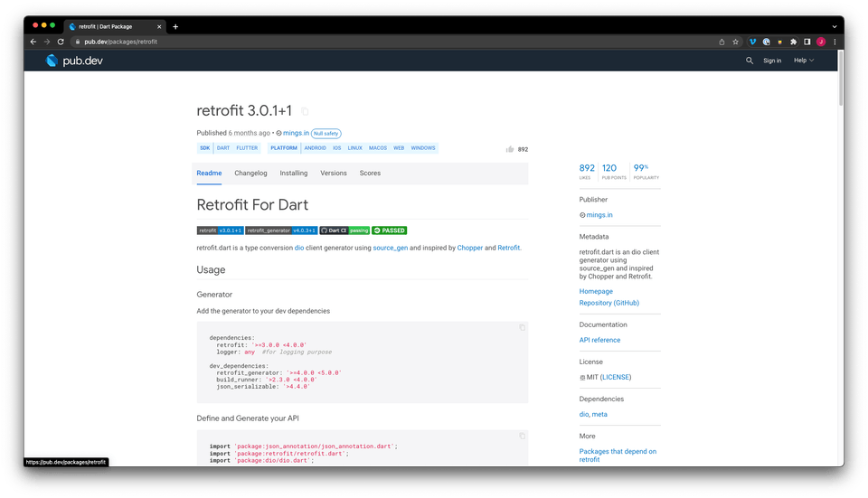The image size is (868, 498).
Task: Click the LINUX platform tag
Action: click(354, 148)
